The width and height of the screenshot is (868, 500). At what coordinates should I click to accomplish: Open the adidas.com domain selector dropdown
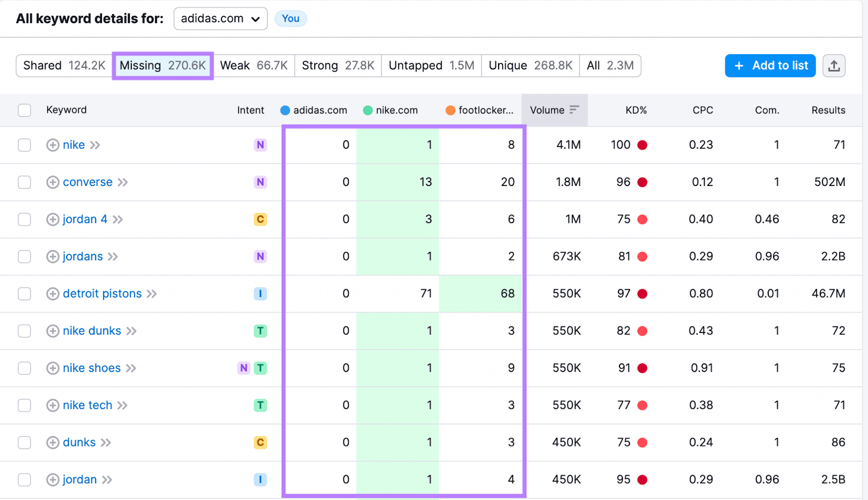click(x=220, y=18)
